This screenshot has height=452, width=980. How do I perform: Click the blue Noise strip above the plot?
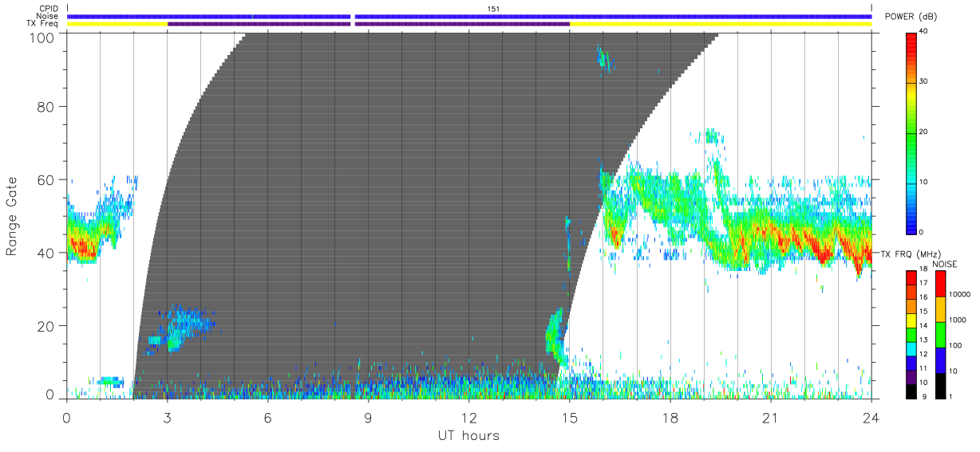point(469,16)
